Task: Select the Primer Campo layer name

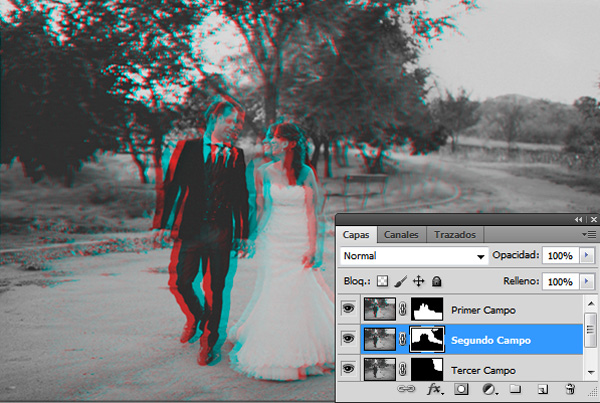Action: coord(483,310)
